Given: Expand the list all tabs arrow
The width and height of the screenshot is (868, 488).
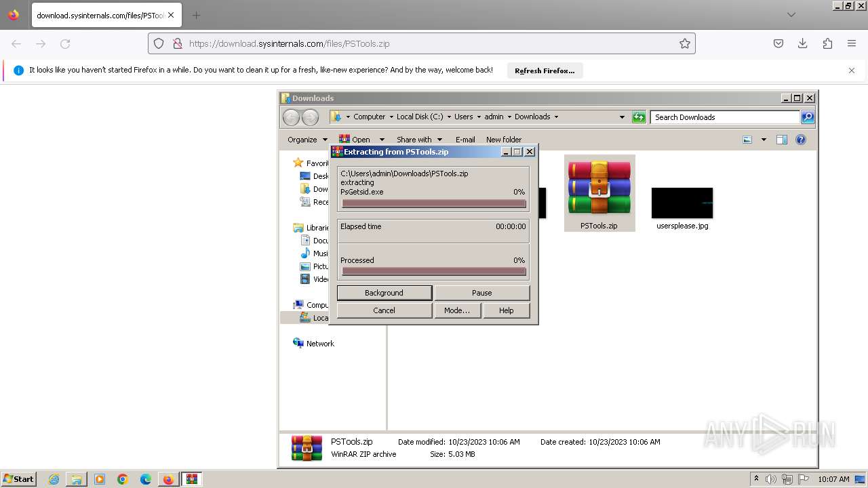Looking at the screenshot, I should coord(791,15).
